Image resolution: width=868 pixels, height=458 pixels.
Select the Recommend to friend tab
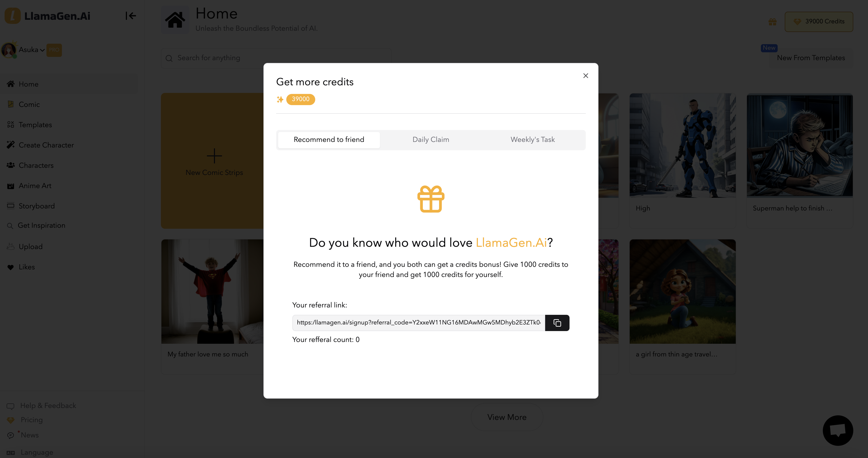[x=329, y=140]
